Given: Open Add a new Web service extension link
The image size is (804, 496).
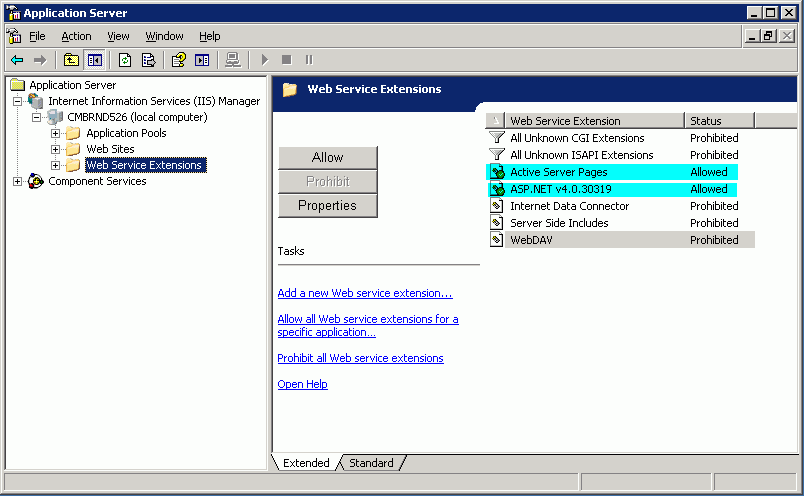Looking at the screenshot, I should tap(365, 293).
